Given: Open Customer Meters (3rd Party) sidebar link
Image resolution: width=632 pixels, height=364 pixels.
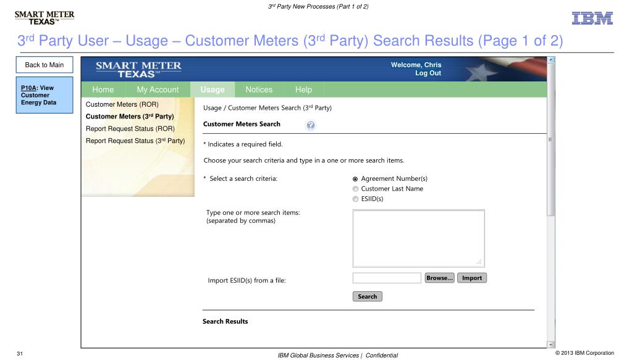Looking at the screenshot, I should coord(130,117).
